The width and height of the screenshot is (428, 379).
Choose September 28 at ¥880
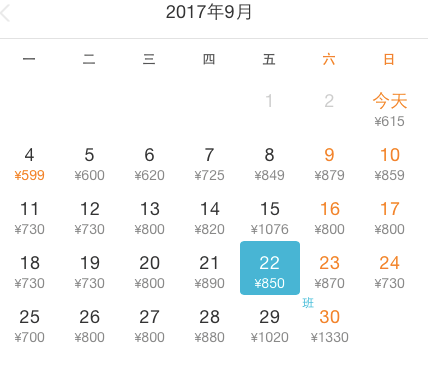point(209,326)
